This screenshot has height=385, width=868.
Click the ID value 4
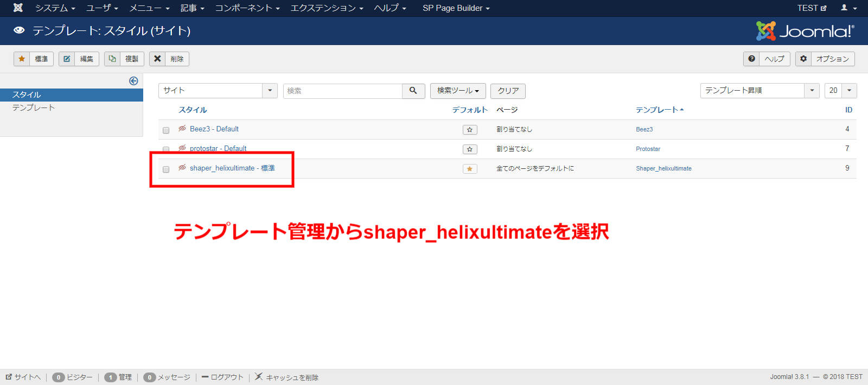point(847,129)
